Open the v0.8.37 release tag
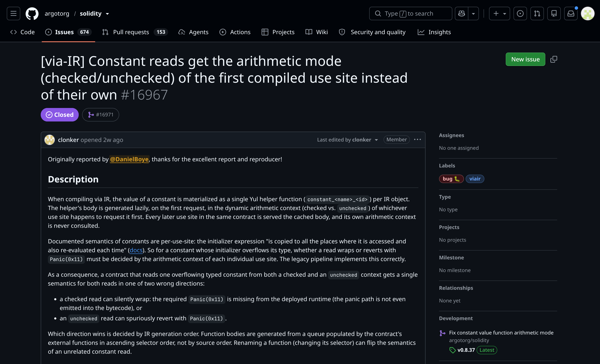Viewport: 600px width, 364px height. click(466, 350)
